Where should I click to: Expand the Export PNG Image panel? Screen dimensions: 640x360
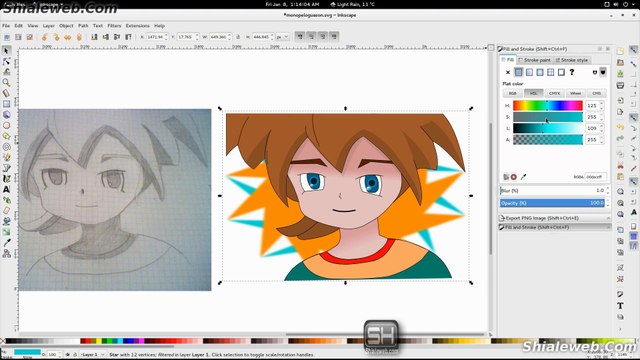point(554,218)
